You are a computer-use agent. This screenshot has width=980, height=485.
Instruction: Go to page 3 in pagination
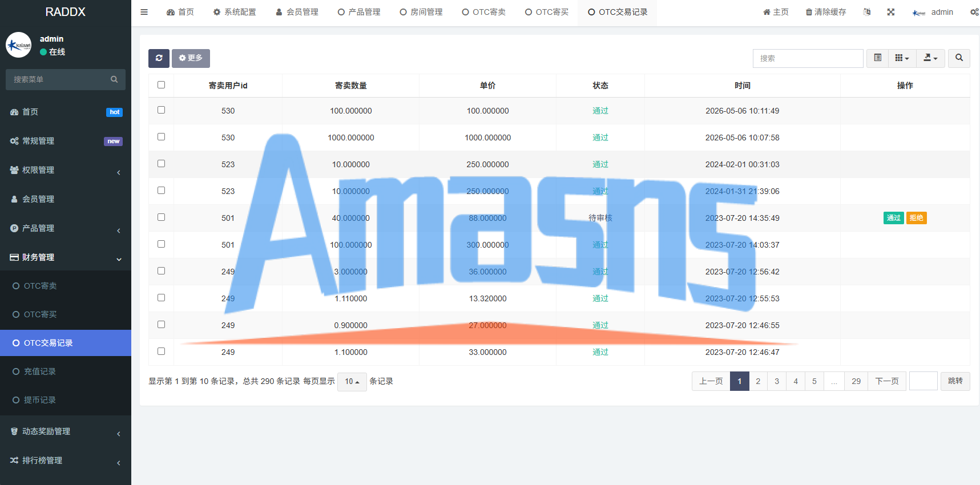point(777,381)
